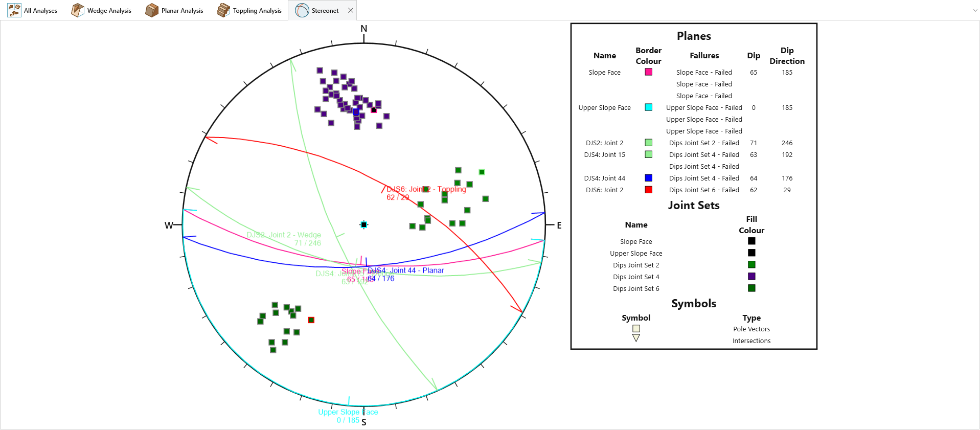Click the 'Failures' column header
Screen dimensions: 980x430
[704, 56]
